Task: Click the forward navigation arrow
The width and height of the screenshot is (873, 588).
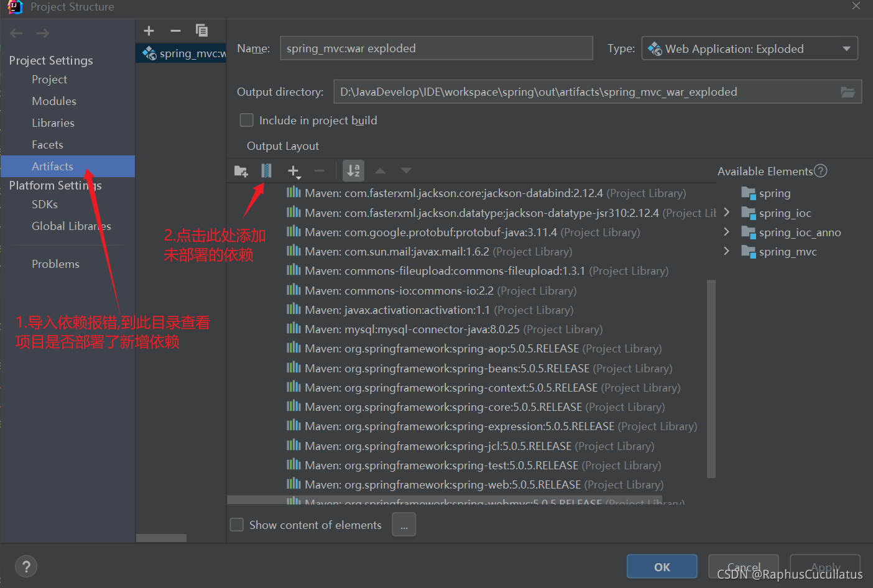Action: (43, 33)
